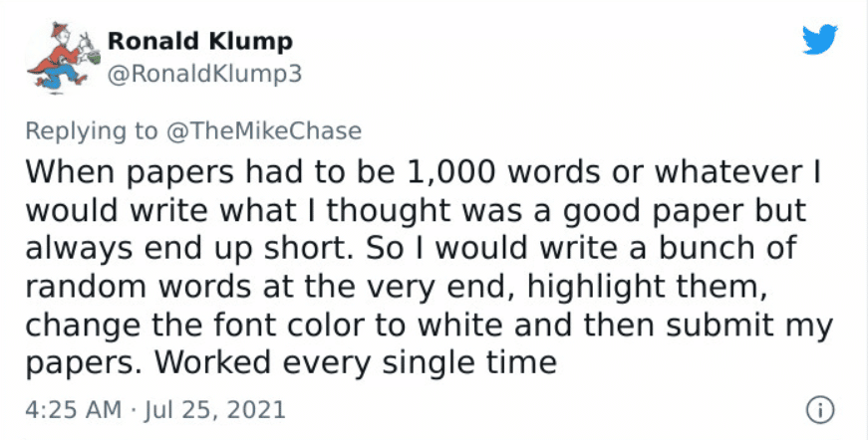Click the Jul 25, 2021 date
This screenshot has height=440, width=868.
coord(215,409)
